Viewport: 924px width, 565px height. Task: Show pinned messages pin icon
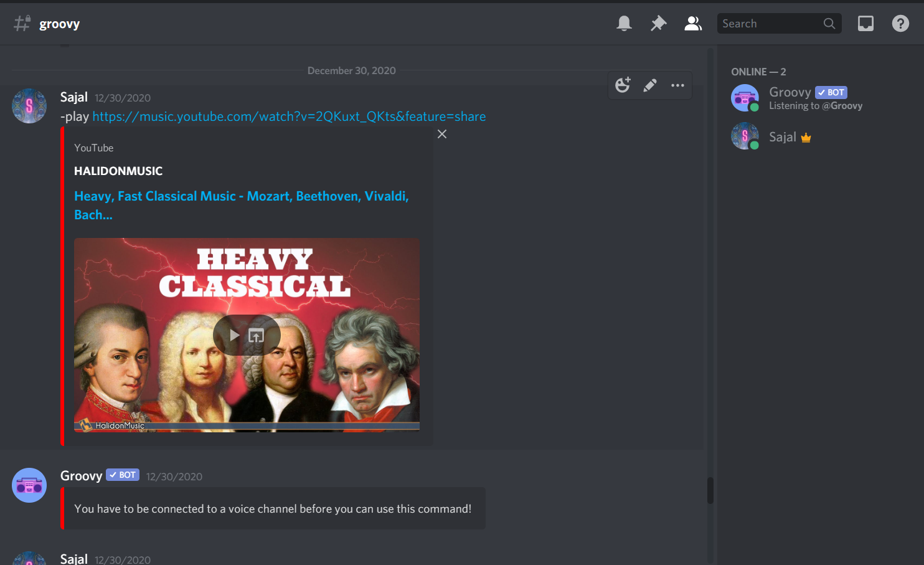pos(658,24)
